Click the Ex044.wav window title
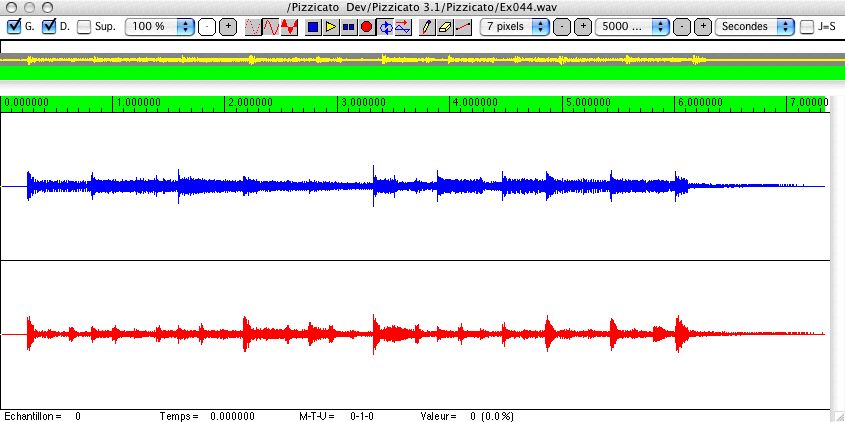The image size is (845, 422). [422, 7]
